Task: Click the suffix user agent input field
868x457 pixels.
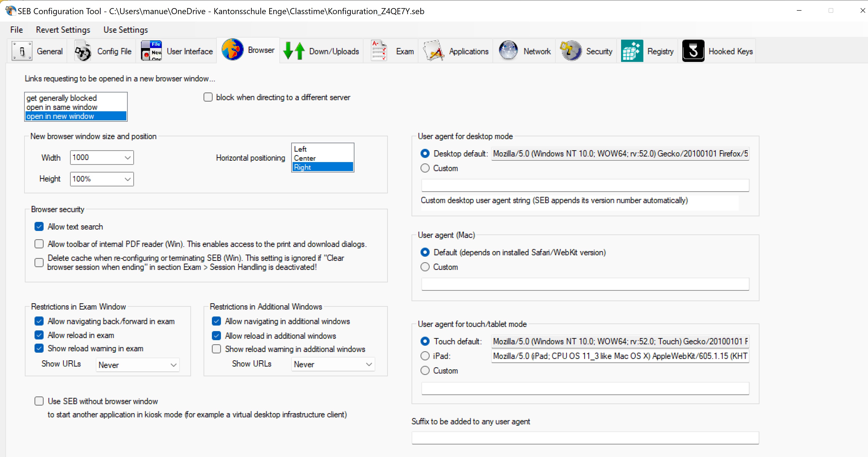Action: pos(585,438)
